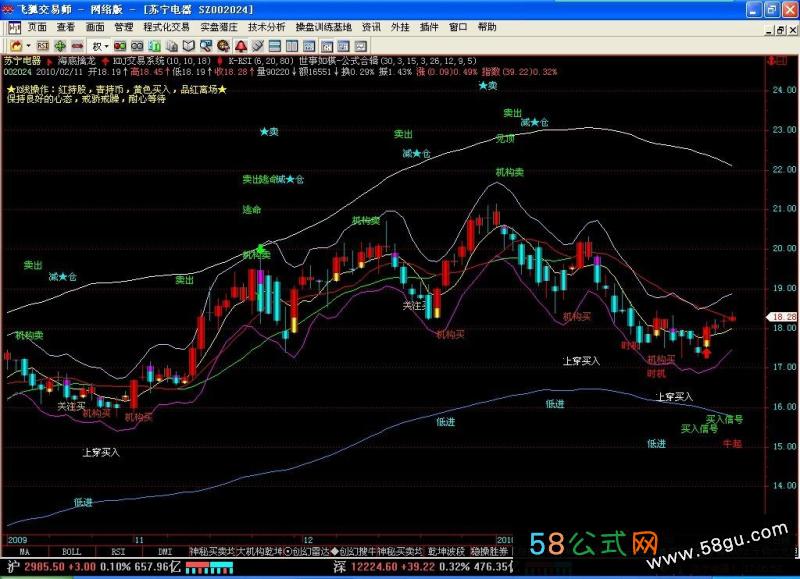Viewport: 800px width, 579px height.
Task: Click the 18.28 current price marker
Action: (784, 317)
